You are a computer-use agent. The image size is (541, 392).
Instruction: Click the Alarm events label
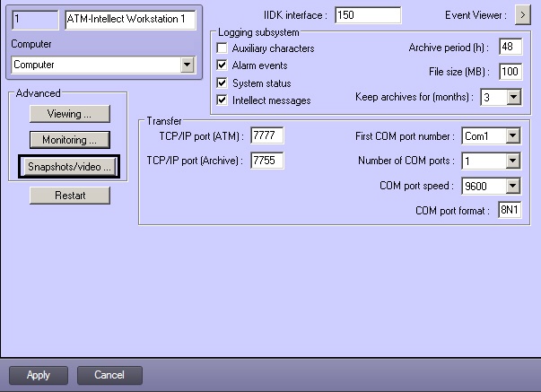pos(259,65)
